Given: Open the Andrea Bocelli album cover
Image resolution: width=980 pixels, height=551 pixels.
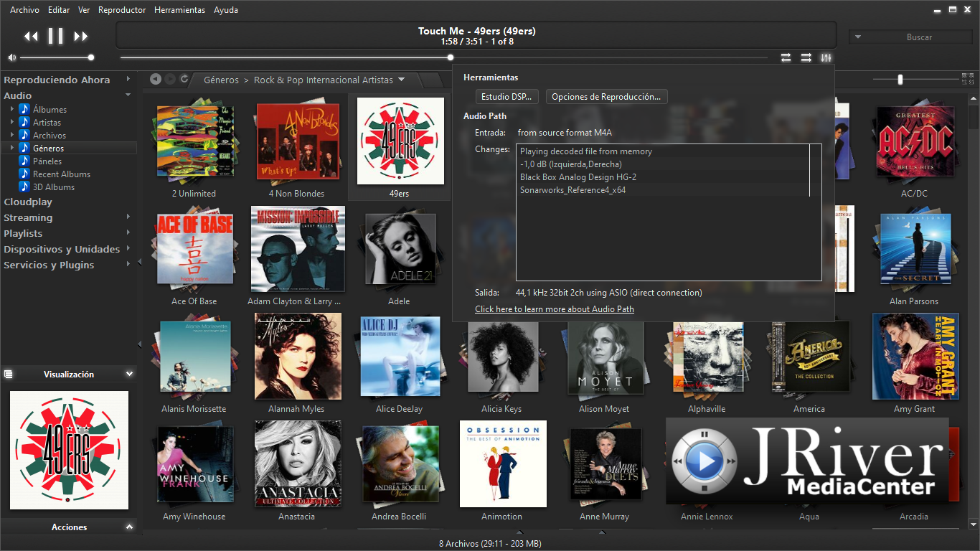Looking at the screenshot, I should pyautogui.click(x=400, y=463).
